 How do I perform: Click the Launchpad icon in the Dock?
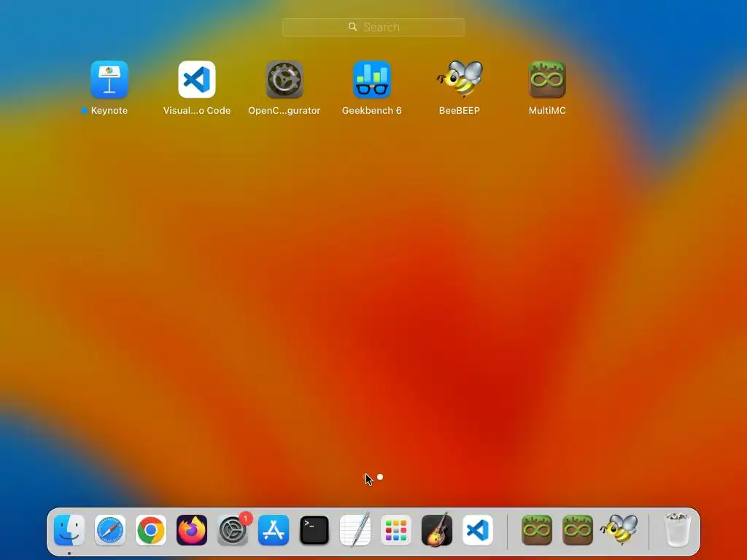[396, 530]
